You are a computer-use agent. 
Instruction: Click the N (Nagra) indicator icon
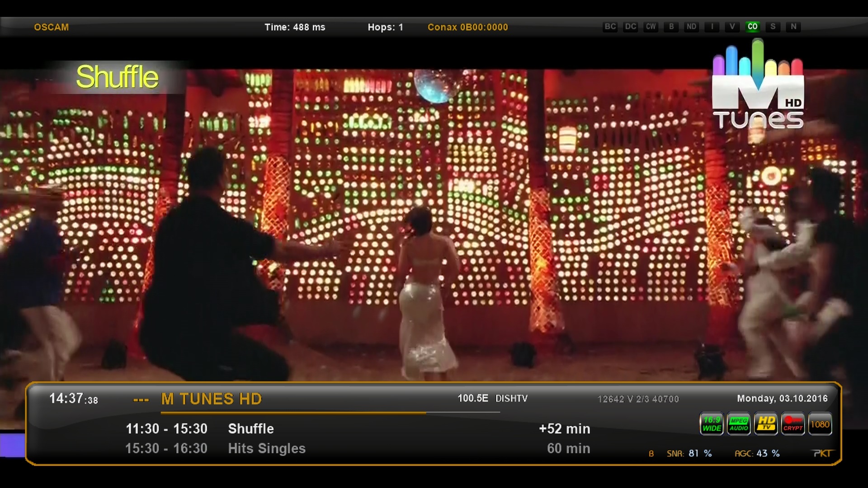tap(793, 27)
